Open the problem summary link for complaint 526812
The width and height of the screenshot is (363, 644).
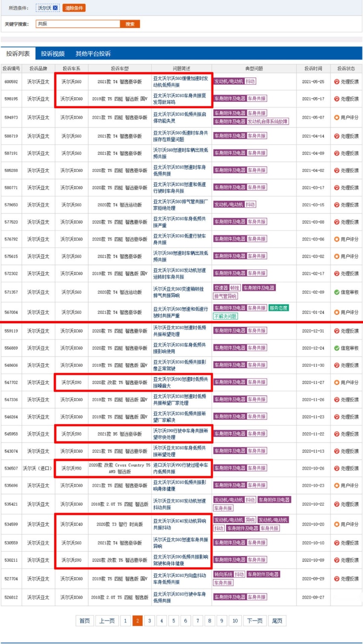pos(179,597)
